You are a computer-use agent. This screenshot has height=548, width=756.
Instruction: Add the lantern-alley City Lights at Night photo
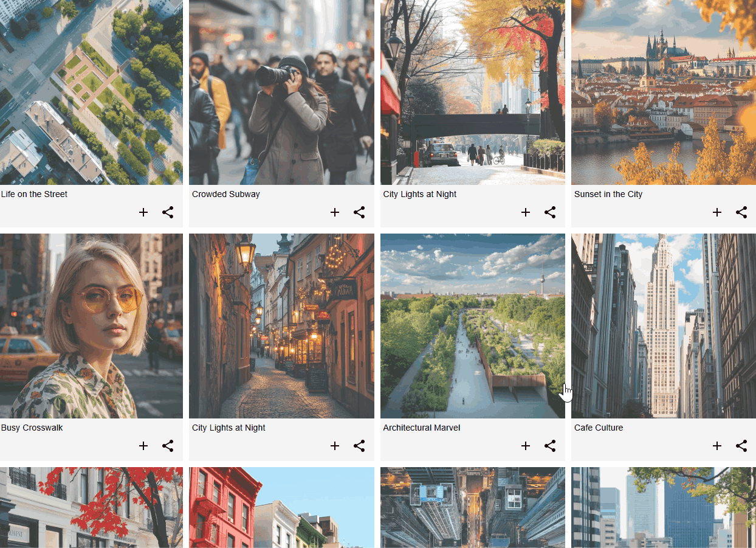335,446
